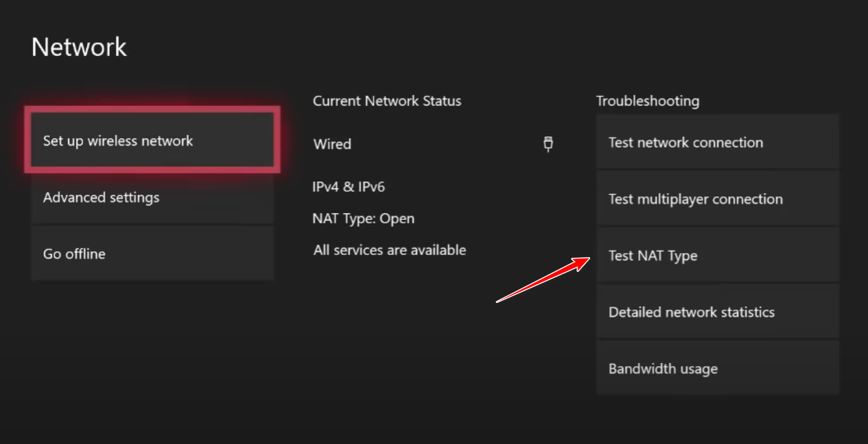Image resolution: width=868 pixels, height=444 pixels.
Task: Choose Go offline
Action: 152,254
